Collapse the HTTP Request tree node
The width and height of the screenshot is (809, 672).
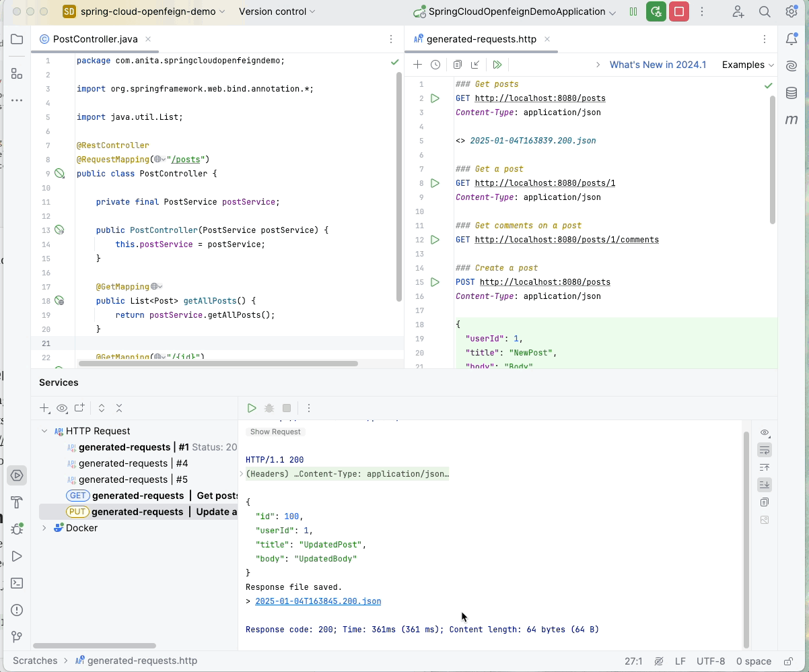tap(44, 431)
